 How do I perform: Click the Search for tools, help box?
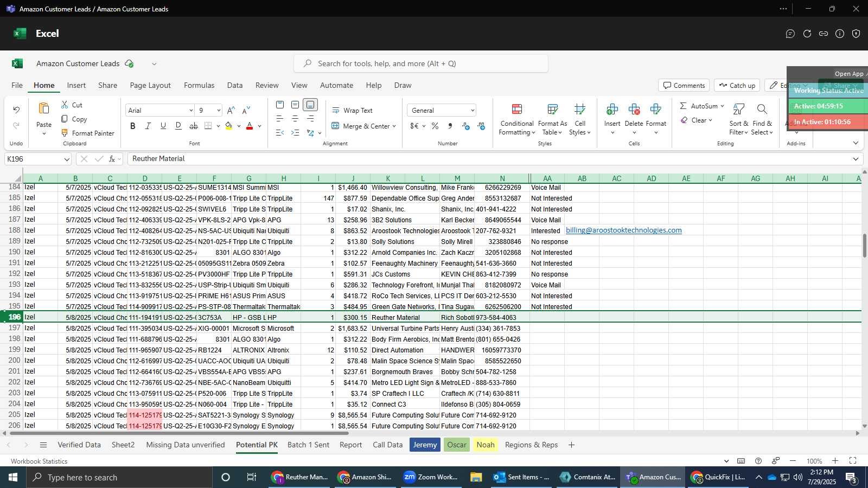(421, 63)
